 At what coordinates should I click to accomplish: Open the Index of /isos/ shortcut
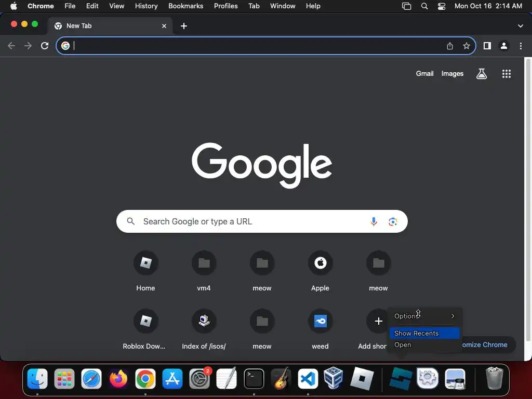click(204, 330)
